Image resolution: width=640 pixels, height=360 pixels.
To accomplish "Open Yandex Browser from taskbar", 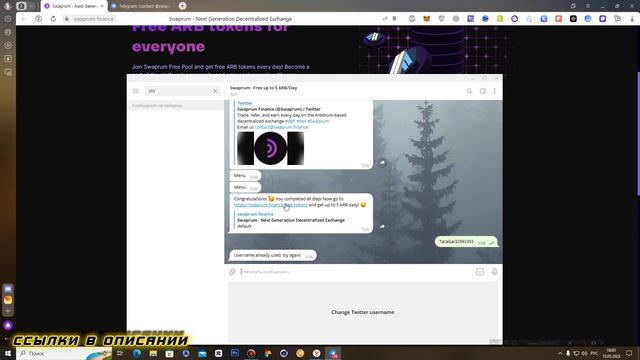I will [316, 353].
